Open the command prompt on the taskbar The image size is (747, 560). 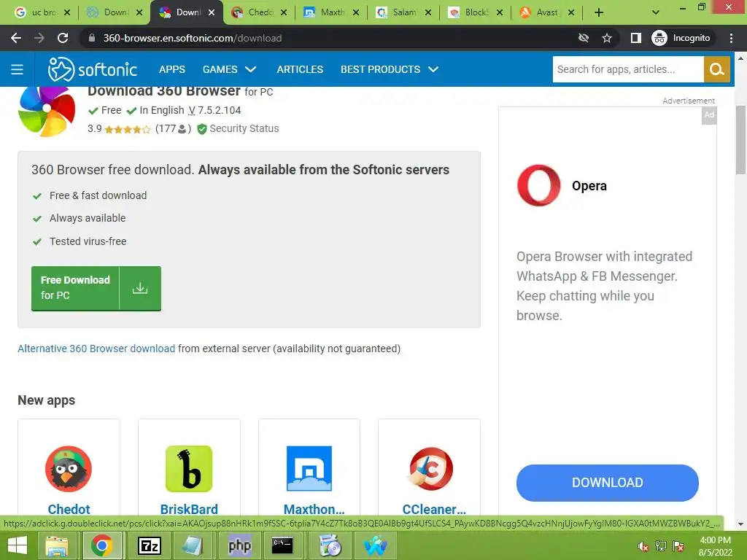pyautogui.click(x=282, y=545)
